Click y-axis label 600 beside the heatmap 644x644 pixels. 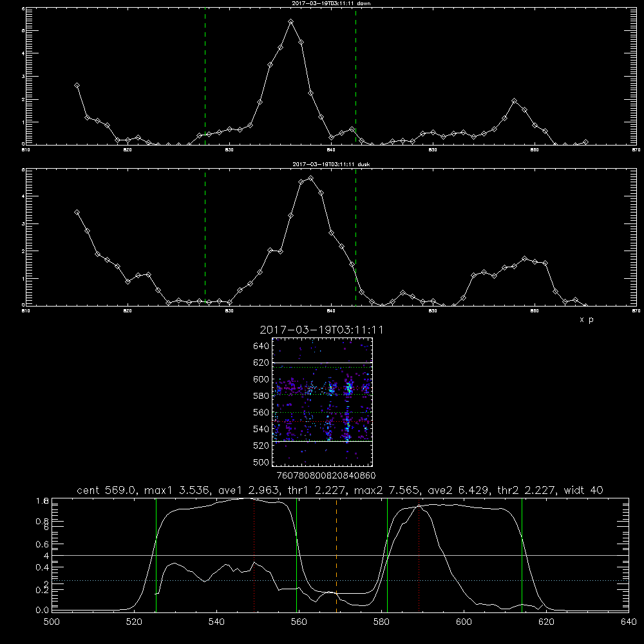click(x=261, y=379)
